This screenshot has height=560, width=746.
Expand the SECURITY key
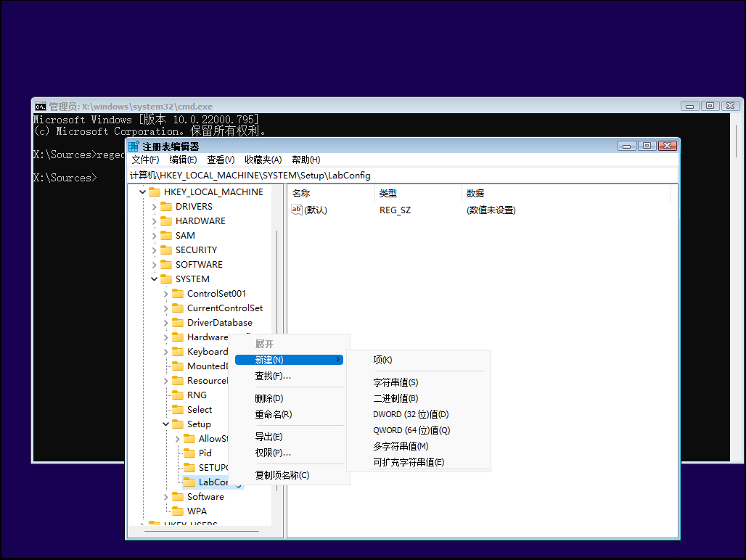coord(154,250)
